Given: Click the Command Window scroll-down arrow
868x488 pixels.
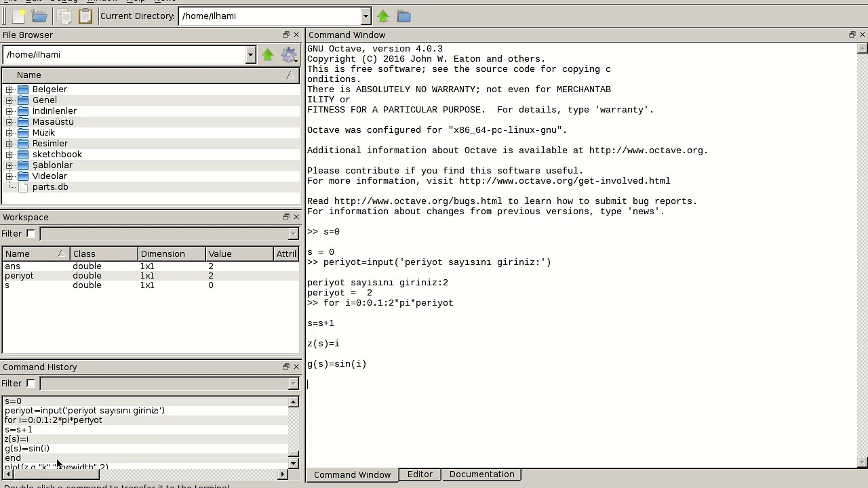Looking at the screenshot, I should pyautogui.click(x=863, y=463).
